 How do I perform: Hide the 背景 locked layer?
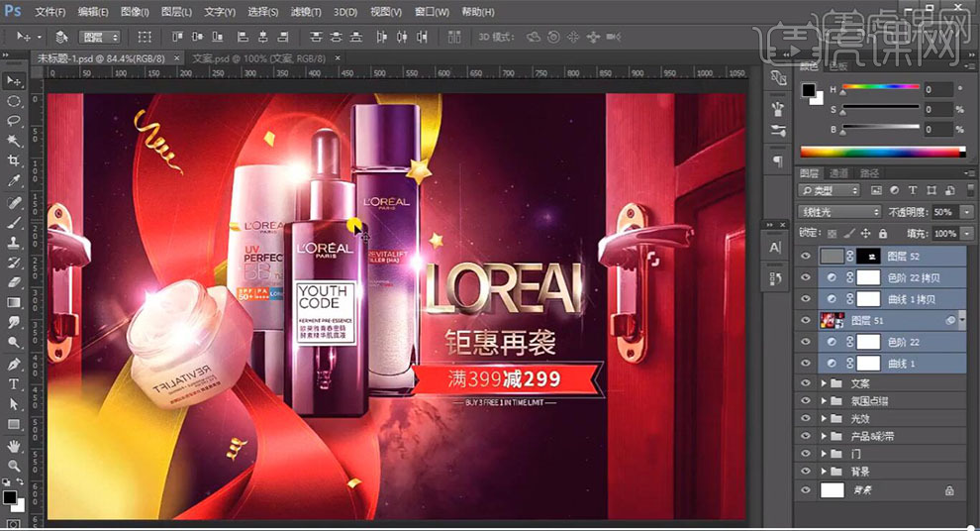pos(806,490)
